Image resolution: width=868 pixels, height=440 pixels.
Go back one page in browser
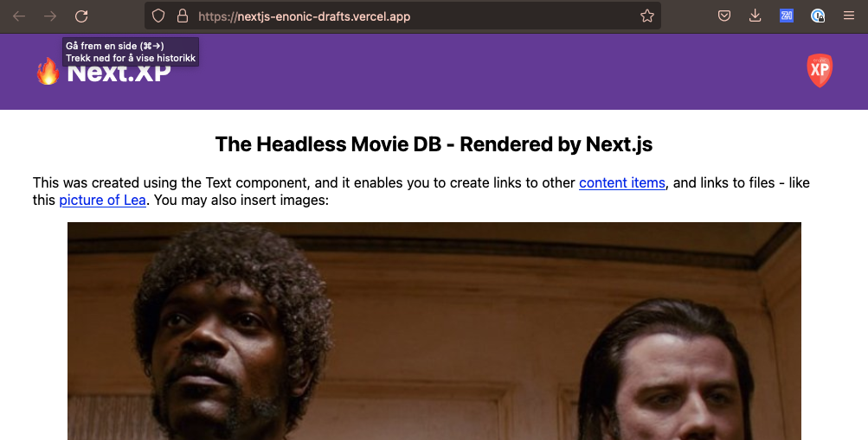click(19, 16)
